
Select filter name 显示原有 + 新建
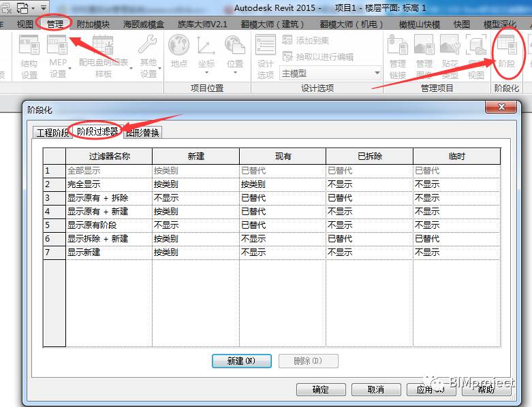pyautogui.click(x=109, y=212)
